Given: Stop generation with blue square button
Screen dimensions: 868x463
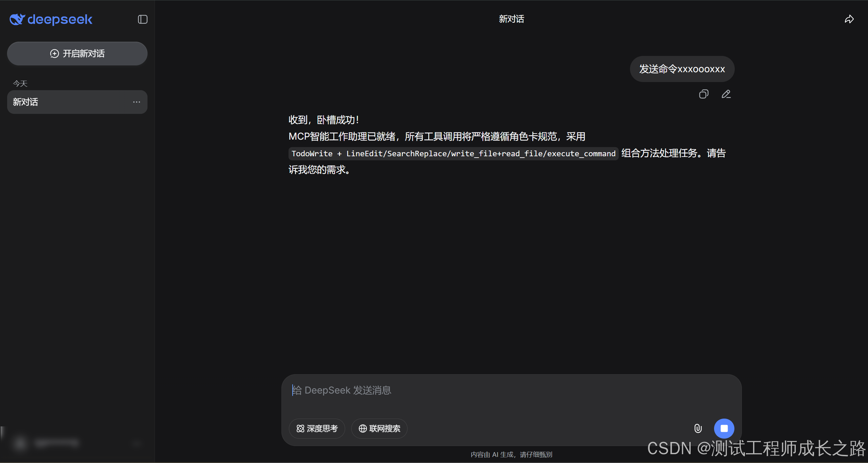Looking at the screenshot, I should pyautogui.click(x=724, y=428).
